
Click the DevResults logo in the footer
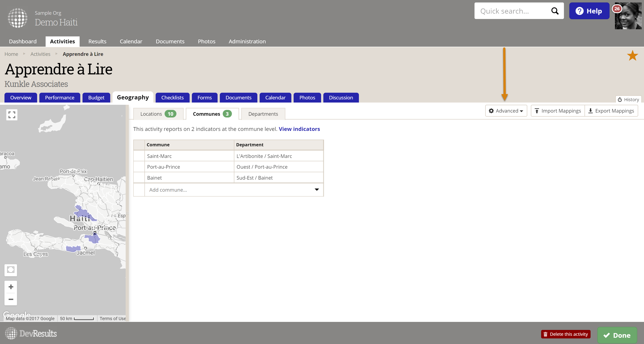point(31,333)
